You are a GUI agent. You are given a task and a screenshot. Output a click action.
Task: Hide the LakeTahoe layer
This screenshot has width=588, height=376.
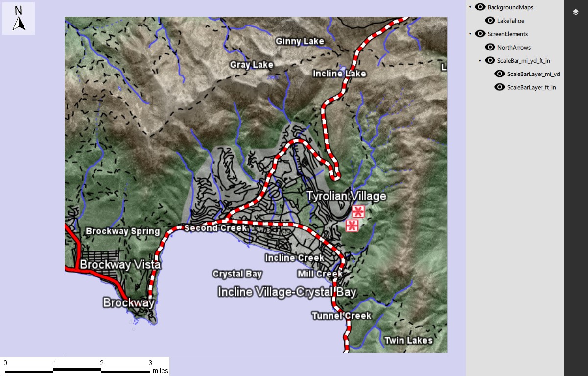click(490, 21)
